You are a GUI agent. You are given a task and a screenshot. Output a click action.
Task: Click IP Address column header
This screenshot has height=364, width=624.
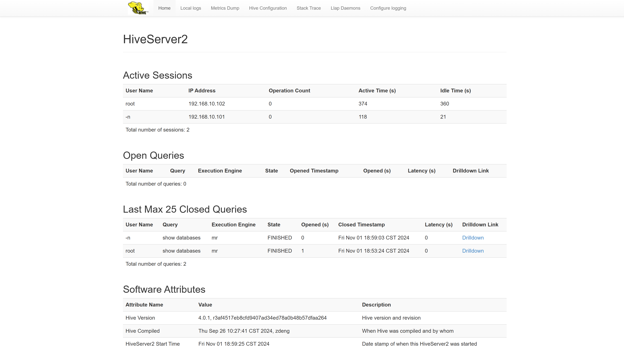pyautogui.click(x=202, y=91)
